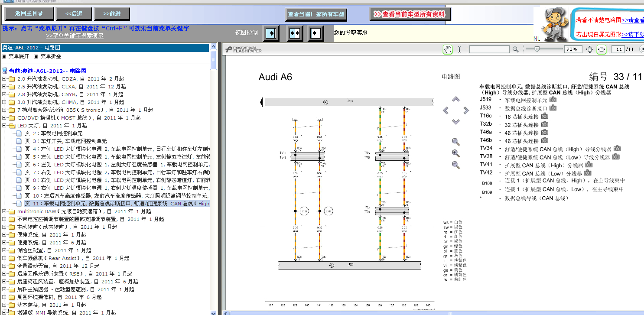The image size is (644, 315).
Task: Select 页 11 车载电网控制单元 tree entry
Action: point(117,204)
